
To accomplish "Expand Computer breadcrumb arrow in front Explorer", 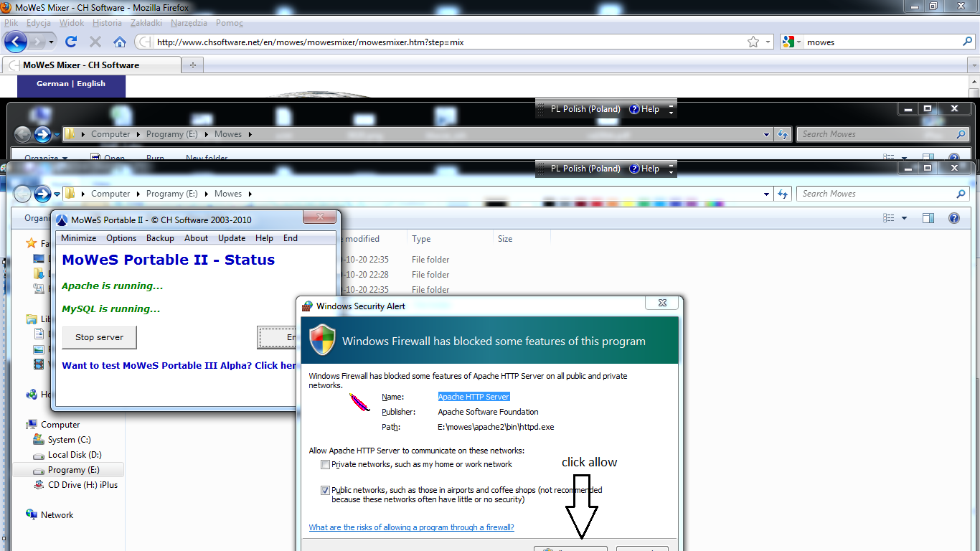I will (137, 194).
